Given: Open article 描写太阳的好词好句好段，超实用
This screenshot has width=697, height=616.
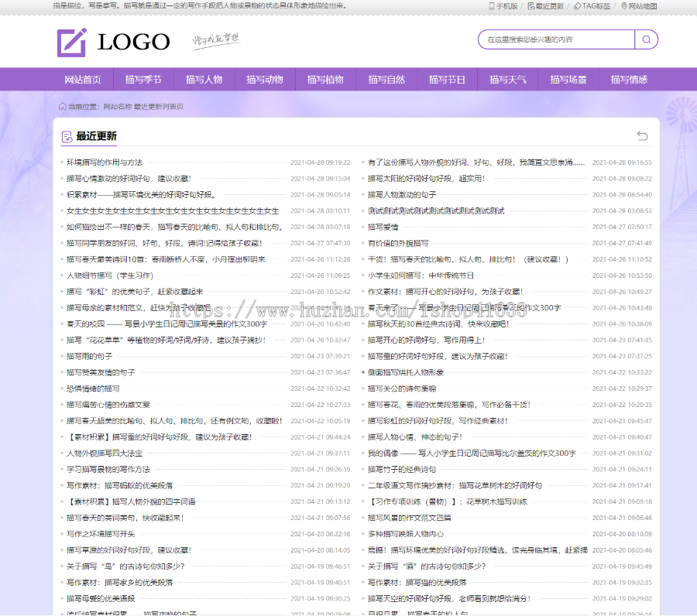Looking at the screenshot, I should 426,179.
